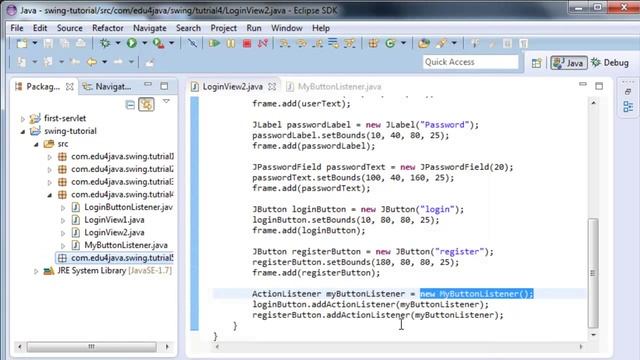This screenshot has height=360, width=640.
Task: Open Package Explorer view menu triangle
Action: click(x=166, y=101)
